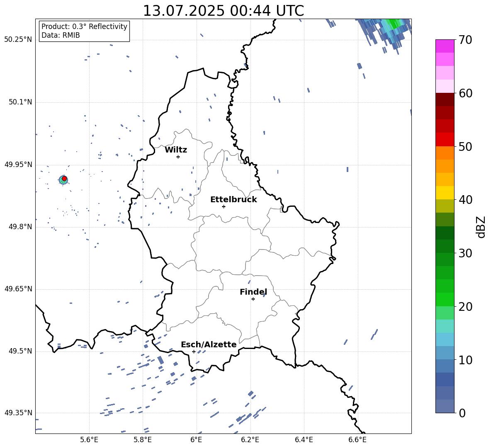
Task: Click the 0 colorbar tick label
Action: [462, 413]
